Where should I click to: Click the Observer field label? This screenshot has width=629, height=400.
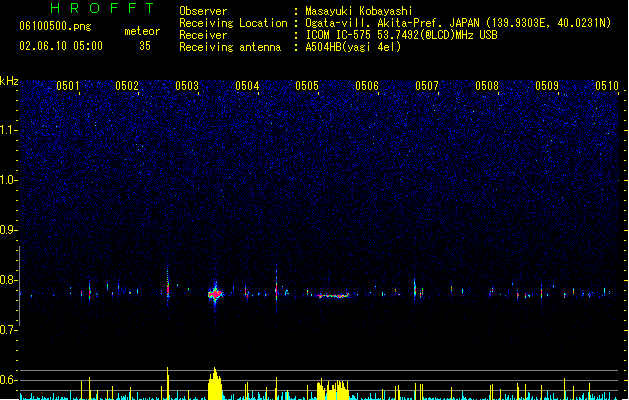[x=203, y=11]
